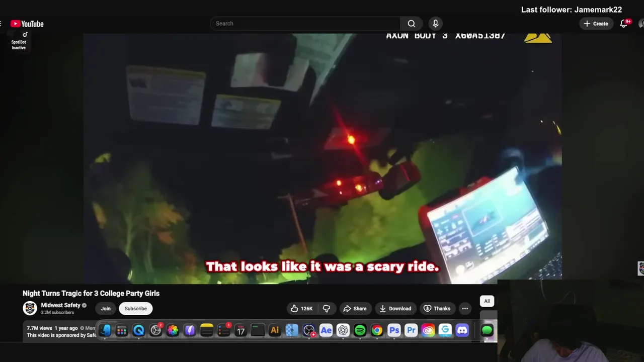Open the purple feather app in dock
The width and height of the screenshot is (644, 362).
coord(190,330)
